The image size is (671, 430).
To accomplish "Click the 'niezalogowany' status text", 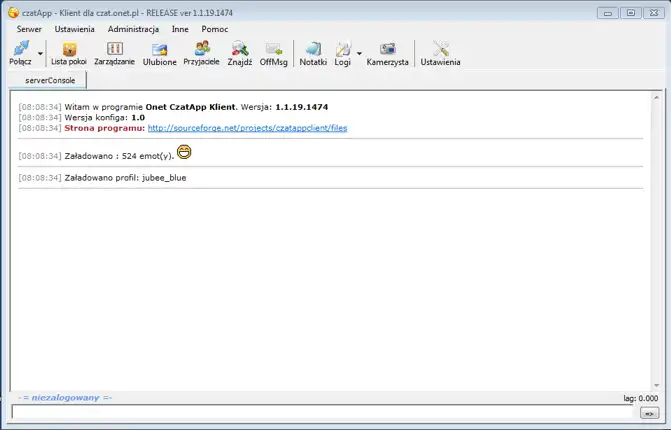I will 65,397.
